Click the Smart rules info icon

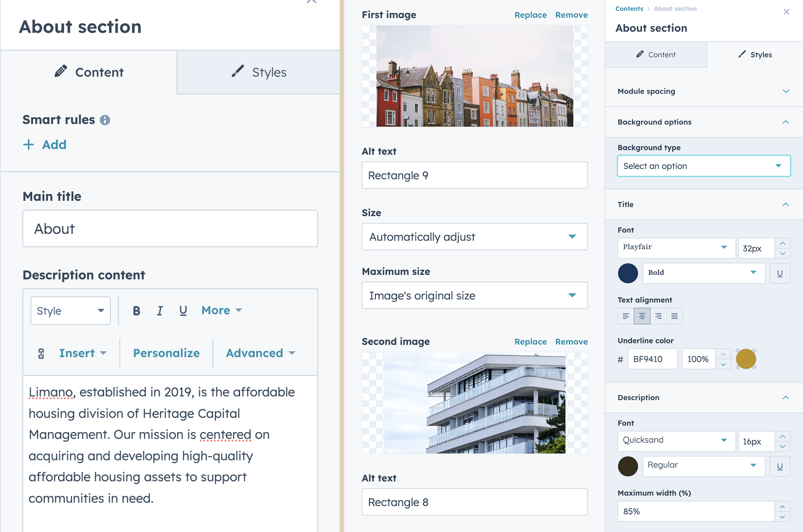coord(105,120)
